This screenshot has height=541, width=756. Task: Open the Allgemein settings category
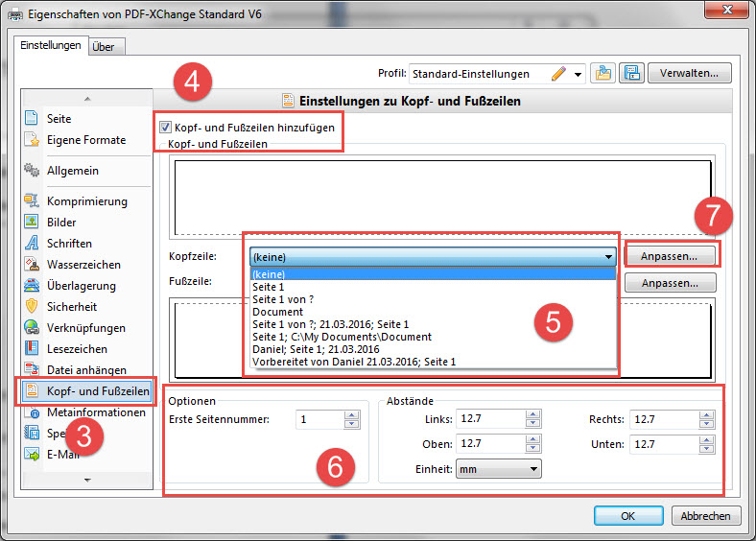(73, 171)
